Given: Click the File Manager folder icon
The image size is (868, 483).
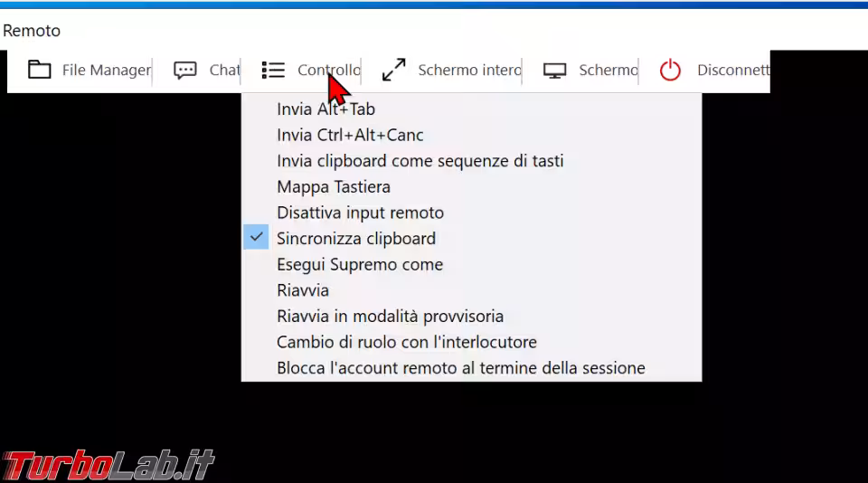Looking at the screenshot, I should tap(39, 70).
